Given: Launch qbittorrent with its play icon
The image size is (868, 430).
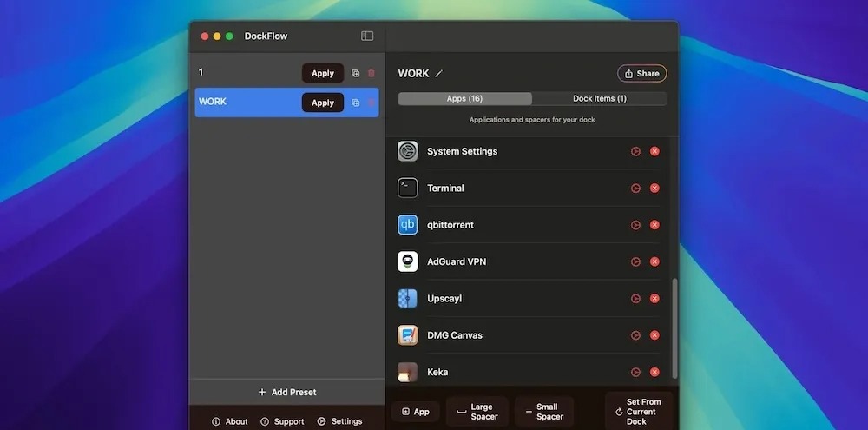Looking at the screenshot, I should (x=635, y=225).
